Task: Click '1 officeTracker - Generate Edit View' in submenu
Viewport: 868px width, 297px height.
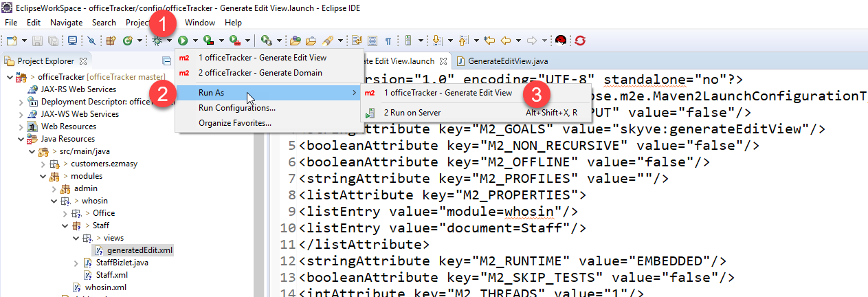Action: coord(476,93)
